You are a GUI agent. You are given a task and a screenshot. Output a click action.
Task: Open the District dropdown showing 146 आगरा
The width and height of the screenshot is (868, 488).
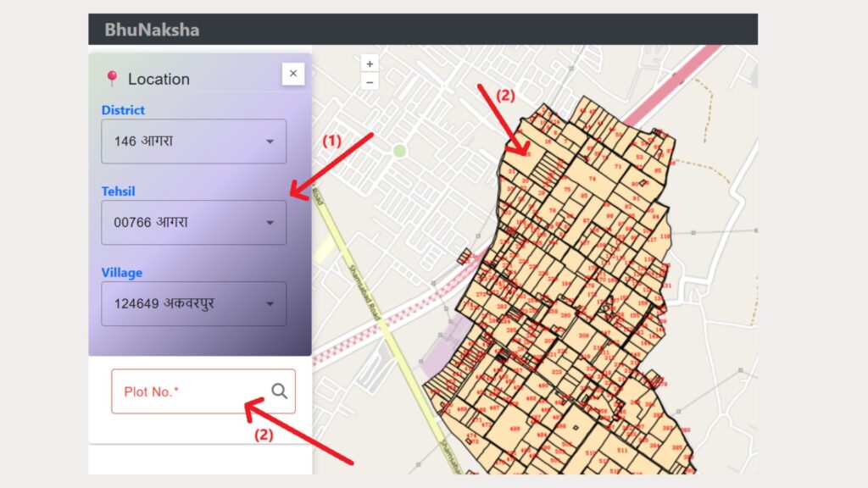click(193, 141)
